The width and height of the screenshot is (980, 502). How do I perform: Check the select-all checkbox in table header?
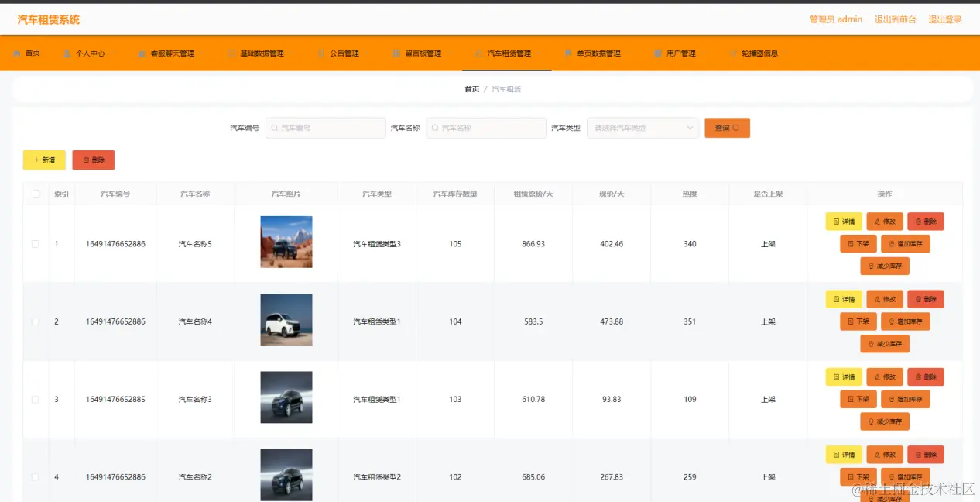(x=35, y=194)
